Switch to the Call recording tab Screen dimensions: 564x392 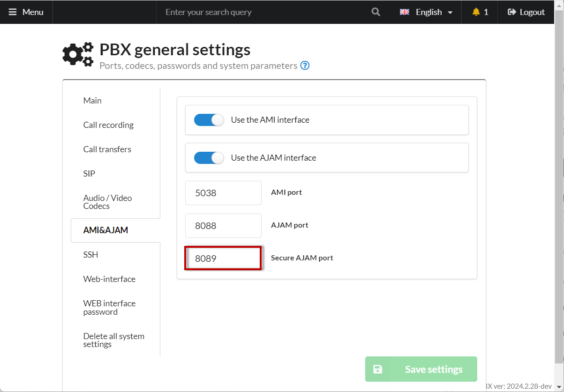click(x=108, y=125)
